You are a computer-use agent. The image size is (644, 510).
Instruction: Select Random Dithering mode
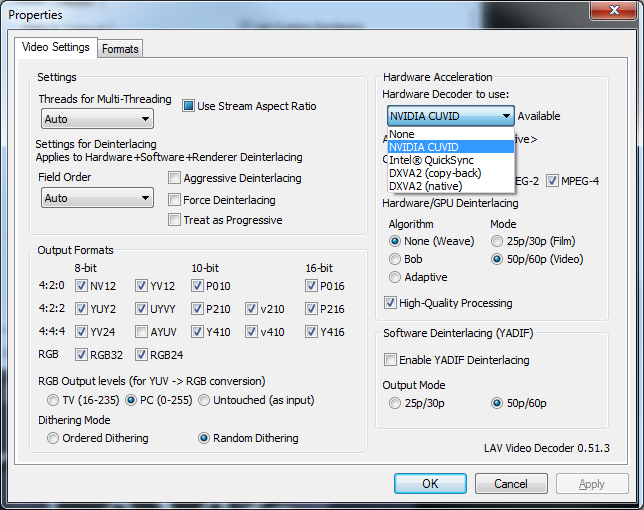204,438
